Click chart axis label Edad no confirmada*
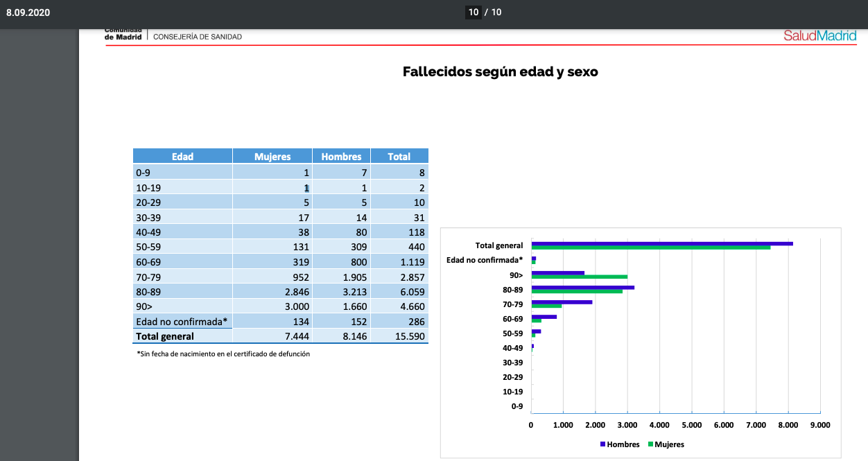The image size is (868, 461). [484, 260]
